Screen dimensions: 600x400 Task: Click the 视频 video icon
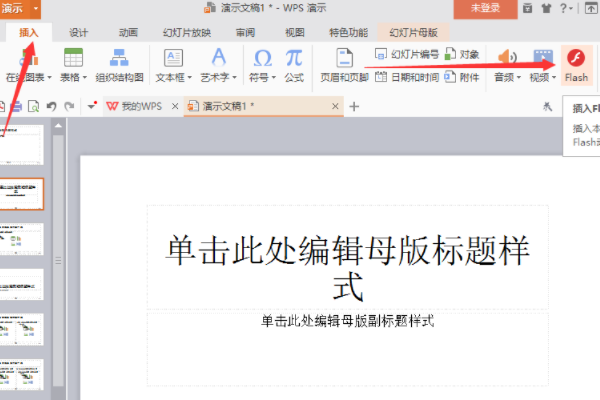pos(543,57)
